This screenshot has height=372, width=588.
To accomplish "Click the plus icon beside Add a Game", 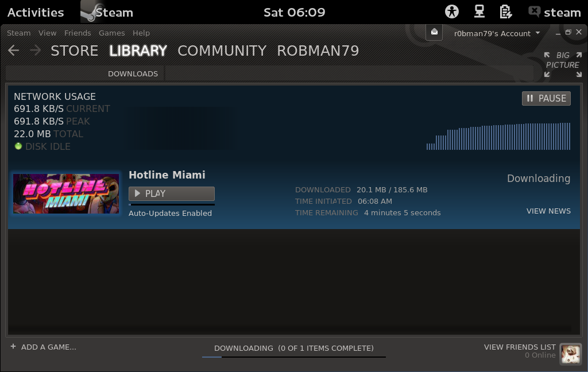I will [x=13, y=347].
